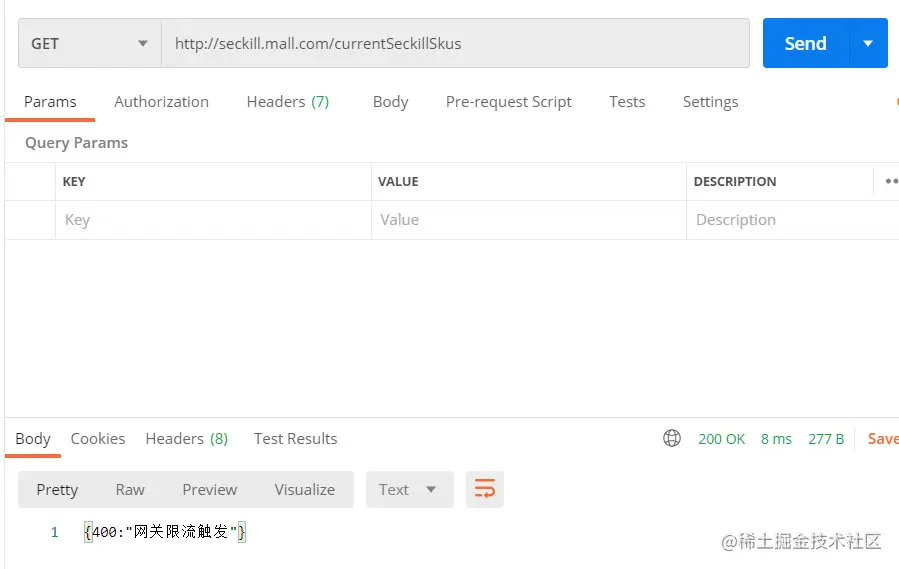Open the Text format dropdown

409,490
